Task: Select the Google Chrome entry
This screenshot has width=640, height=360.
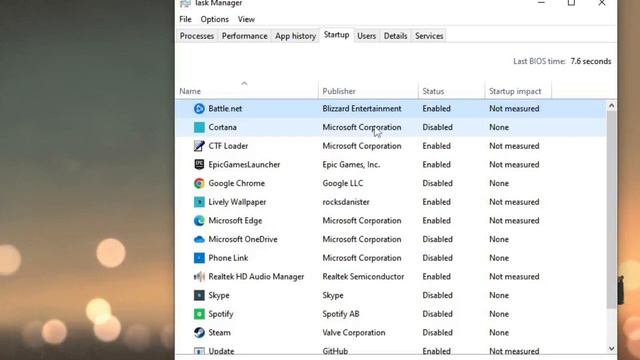Action: 236,183
